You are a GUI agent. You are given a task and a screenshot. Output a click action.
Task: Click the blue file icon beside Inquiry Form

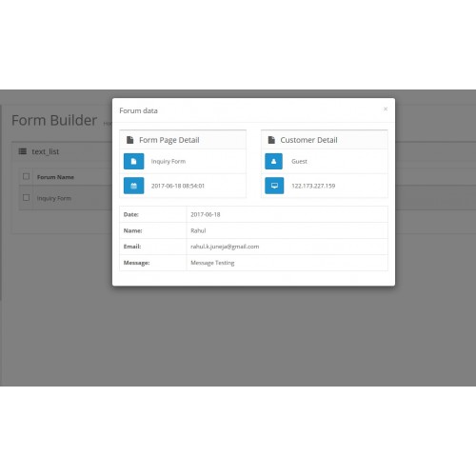click(133, 161)
